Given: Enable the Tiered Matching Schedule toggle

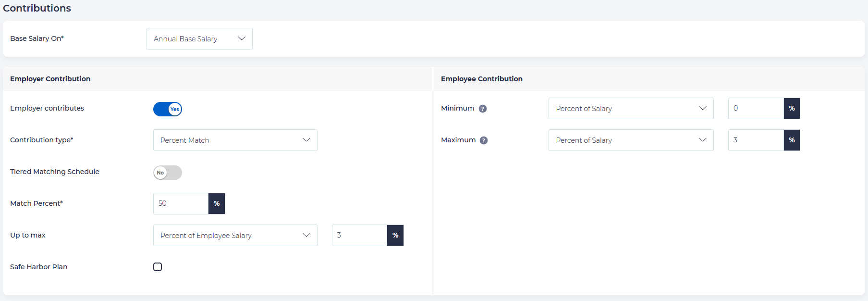Looking at the screenshot, I should (x=168, y=173).
